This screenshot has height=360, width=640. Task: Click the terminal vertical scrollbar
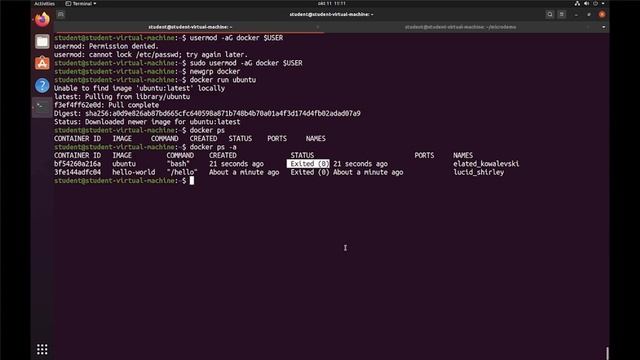pyautogui.click(x=607, y=353)
